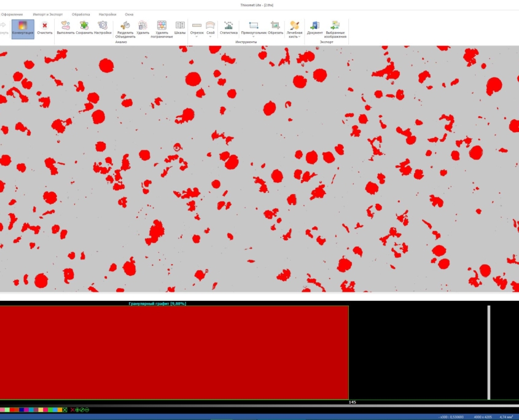Expand the Лечебная кисть dropdown arrow
519x420 pixels.
tap(299, 36)
